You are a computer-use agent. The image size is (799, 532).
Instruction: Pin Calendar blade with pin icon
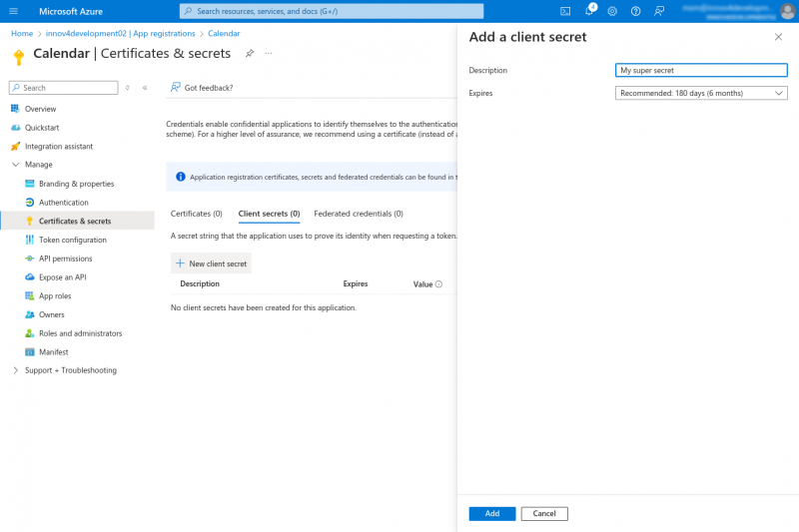coord(250,54)
